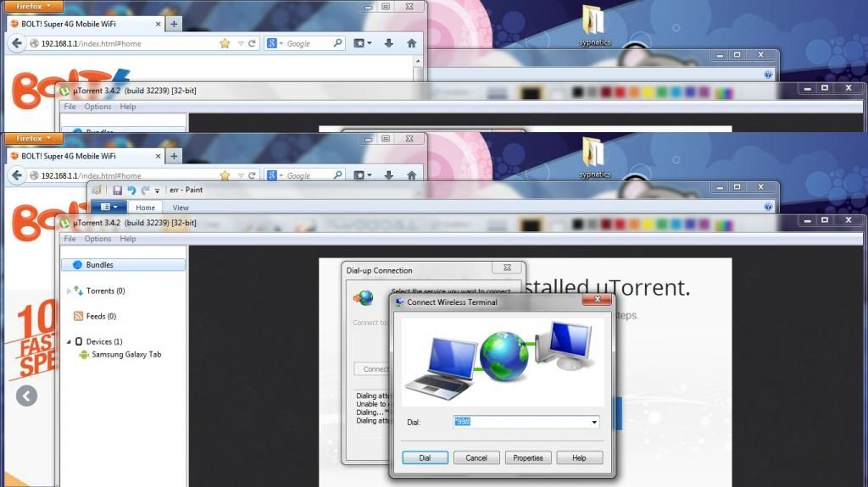Click the globe icon in Dial-up Connection

tap(364, 298)
